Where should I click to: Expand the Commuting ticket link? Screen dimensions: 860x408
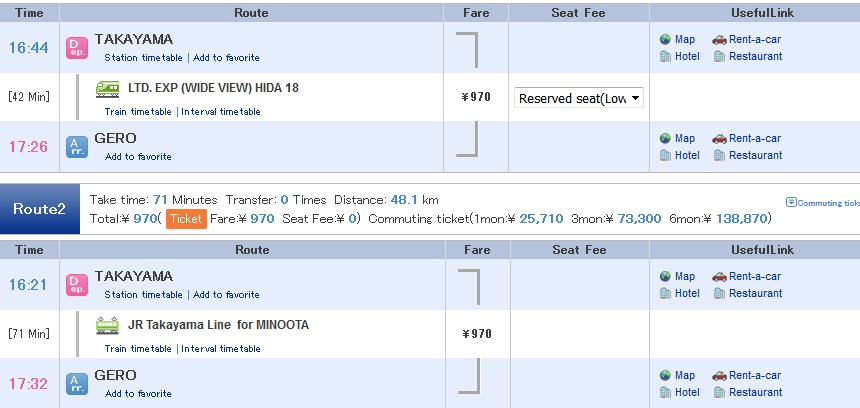823,203
